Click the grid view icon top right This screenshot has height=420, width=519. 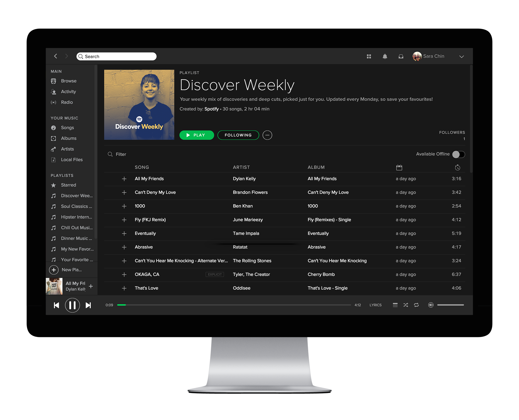[369, 56]
